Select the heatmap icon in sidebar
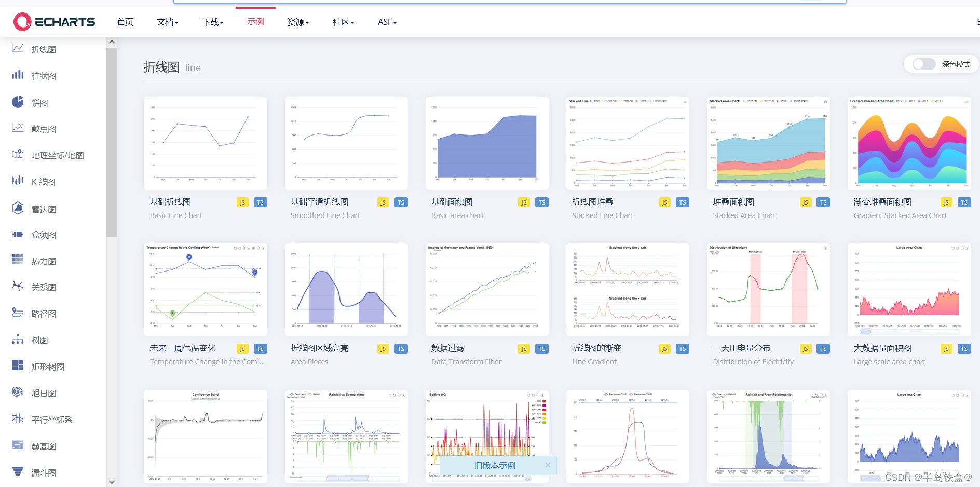Screen dimensions: 980x487 [18, 260]
